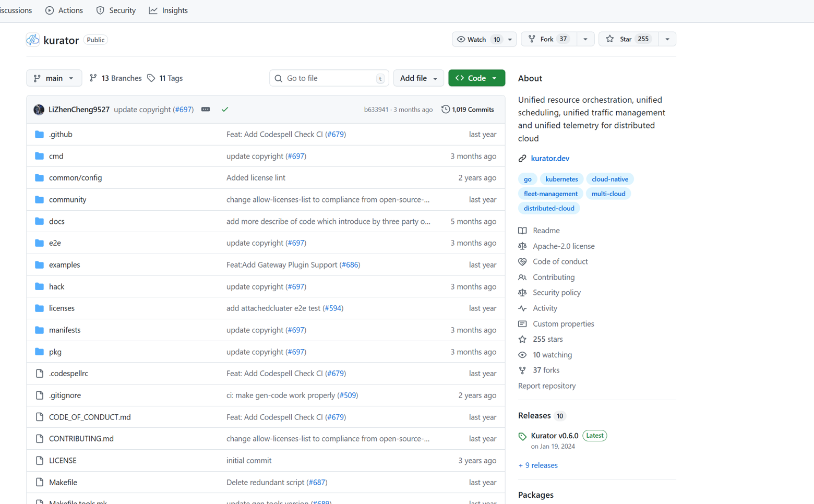
Task: Click the link icon beside kurator.dev
Action: 522,159
